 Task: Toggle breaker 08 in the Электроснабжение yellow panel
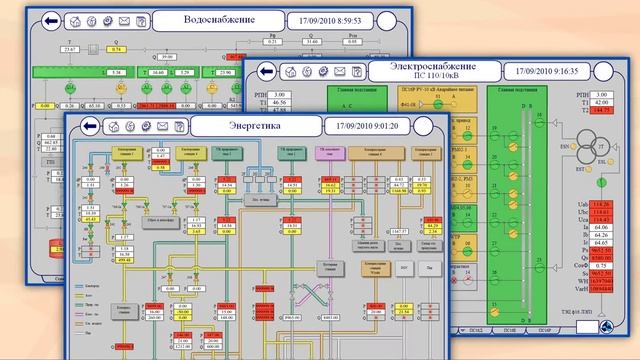[468, 251]
